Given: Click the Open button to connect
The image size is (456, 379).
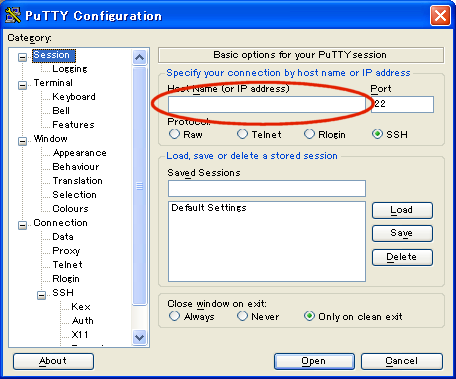Looking at the screenshot, I should [314, 361].
